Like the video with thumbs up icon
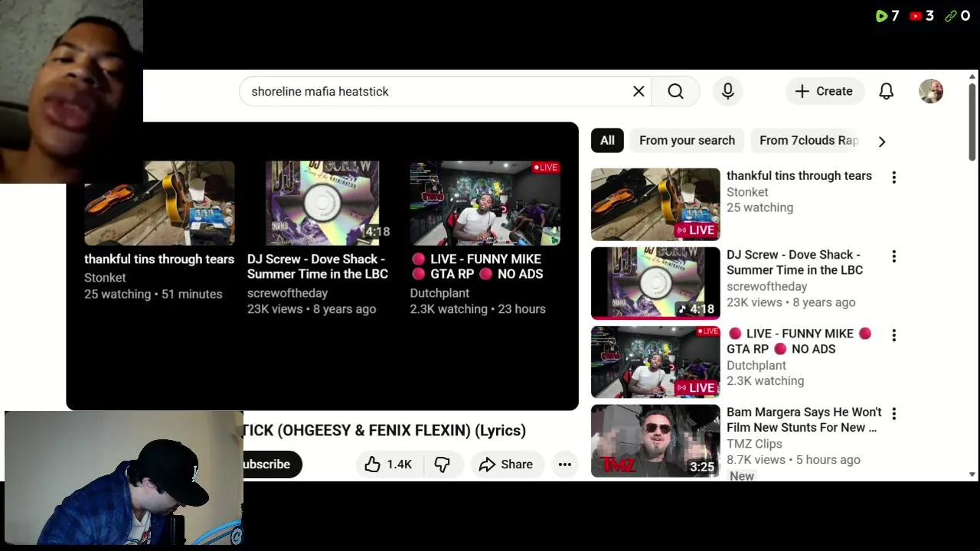980x551 pixels. pyautogui.click(x=373, y=464)
